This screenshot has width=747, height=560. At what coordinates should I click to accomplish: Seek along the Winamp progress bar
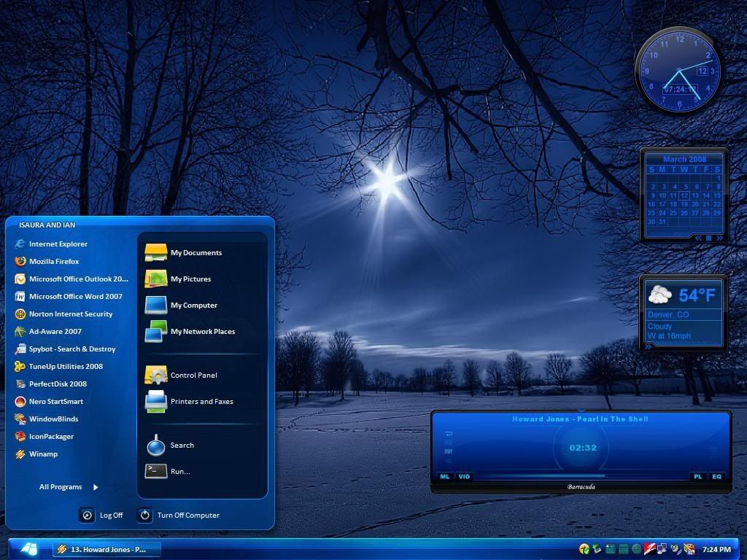click(581, 475)
